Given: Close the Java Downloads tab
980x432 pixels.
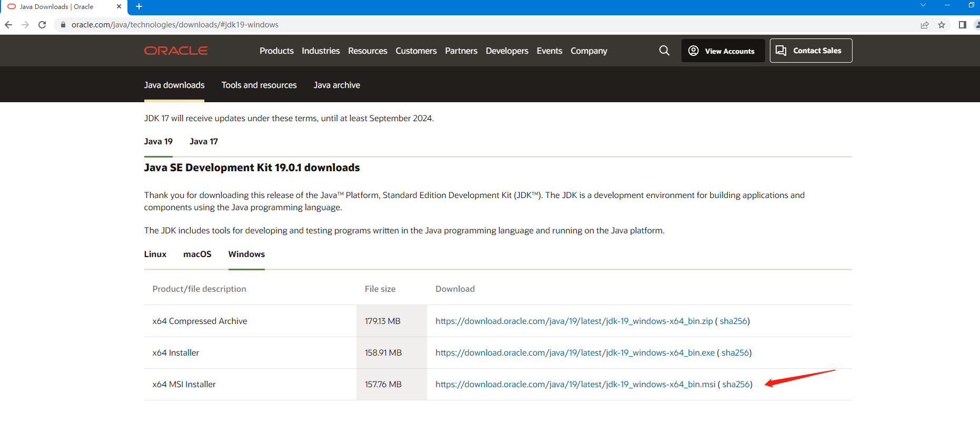Looking at the screenshot, I should click(119, 6).
